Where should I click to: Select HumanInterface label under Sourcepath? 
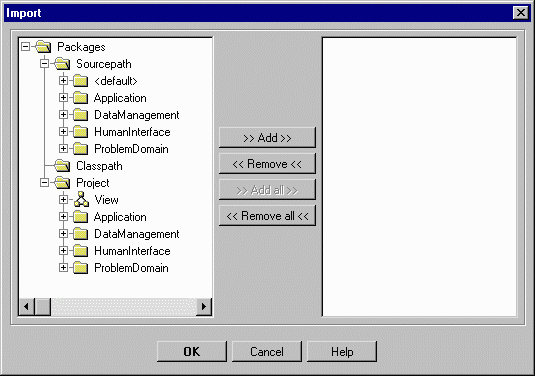pos(132,132)
